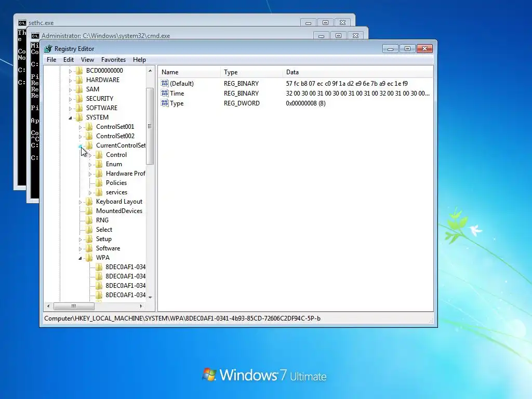The height and width of the screenshot is (399, 532).
Task: Expand the services key
Action: pos(90,193)
